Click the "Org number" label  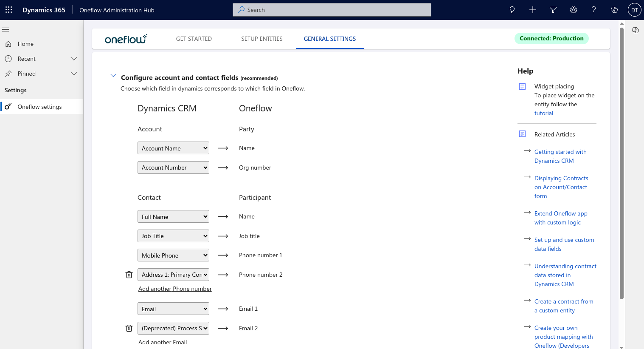tap(255, 167)
